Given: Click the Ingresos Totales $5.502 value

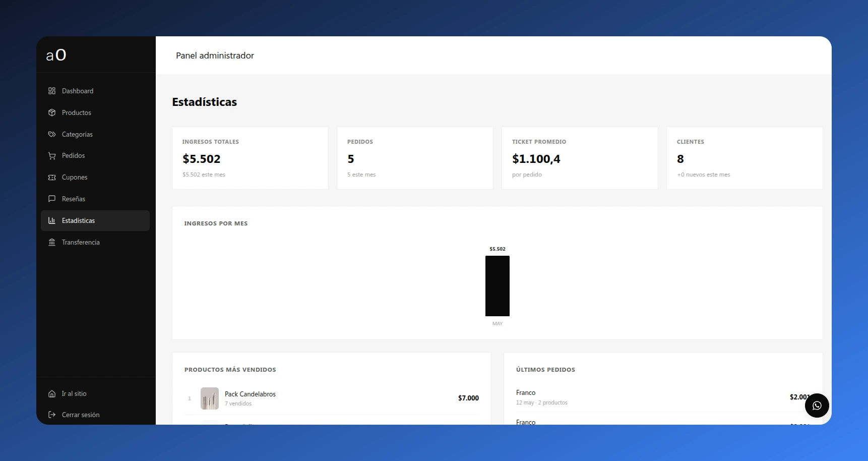Looking at the screenshot, I should click(202, 159).
